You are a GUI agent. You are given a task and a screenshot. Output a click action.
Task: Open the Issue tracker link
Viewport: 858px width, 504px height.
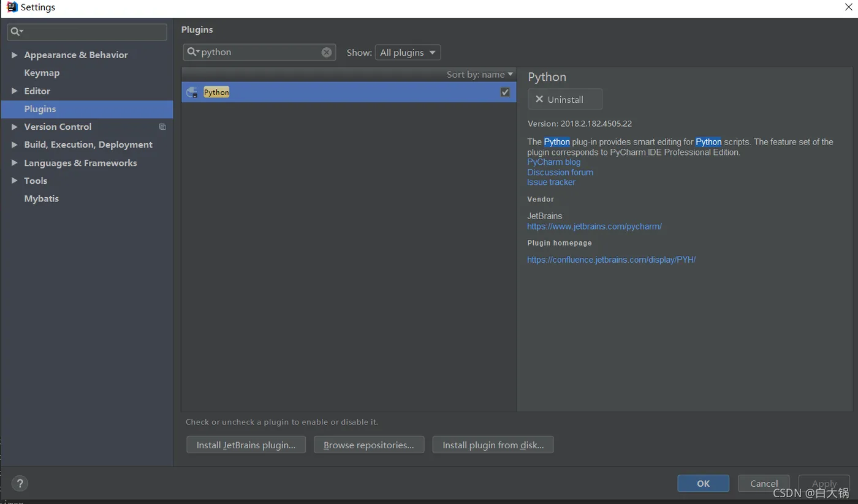click(x=551, y=182)
